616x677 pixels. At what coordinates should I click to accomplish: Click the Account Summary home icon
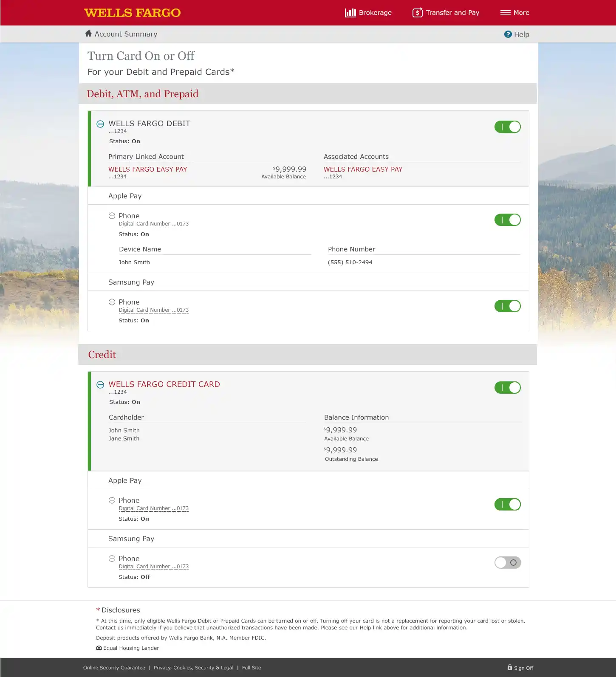(88, 33)
